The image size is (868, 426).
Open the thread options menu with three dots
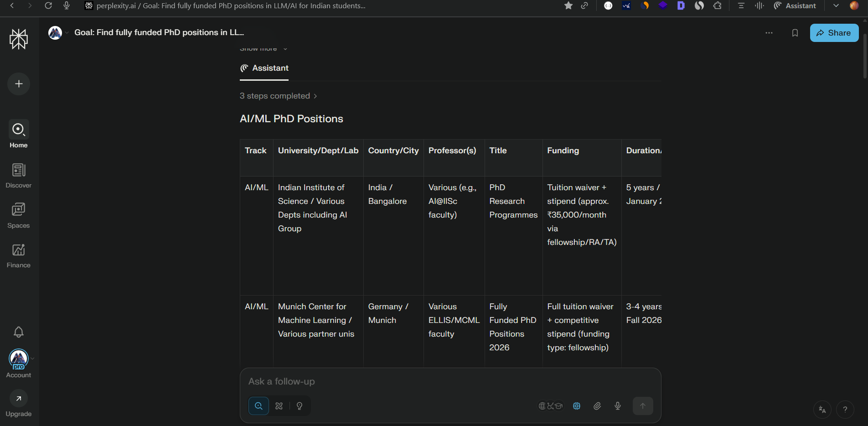(769, 32)
